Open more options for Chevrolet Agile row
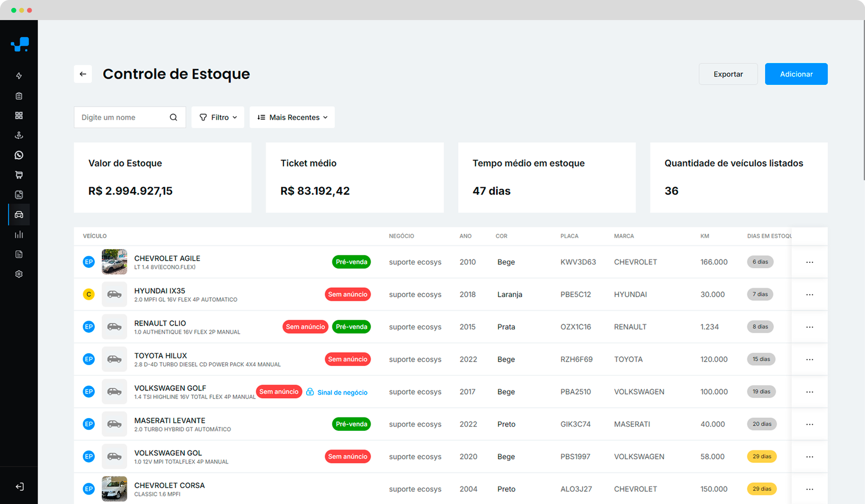Image resolution: width=865 pixels, height=504 pixels. tap(809, 262)
